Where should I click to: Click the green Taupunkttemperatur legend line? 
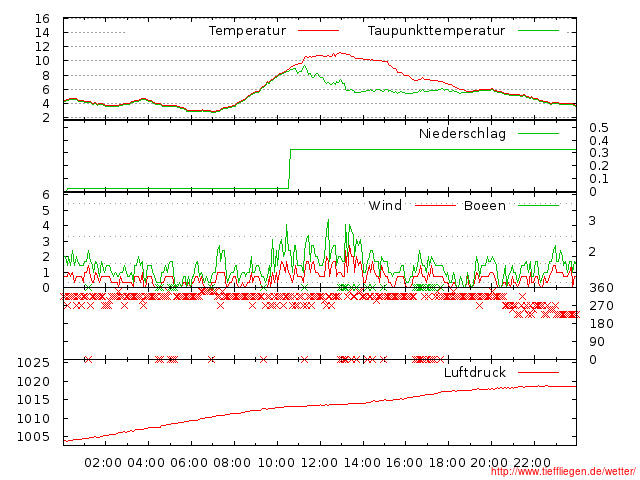point(538,31)
